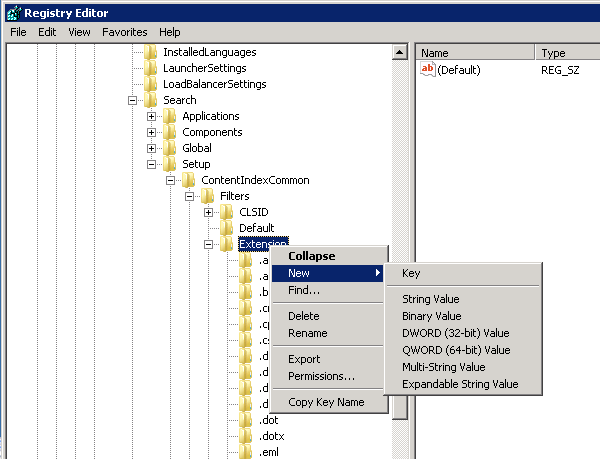The width and height of the screenshot is (600, 459).
Task: Choose Delete in the context menu
Action: (328, 316)
